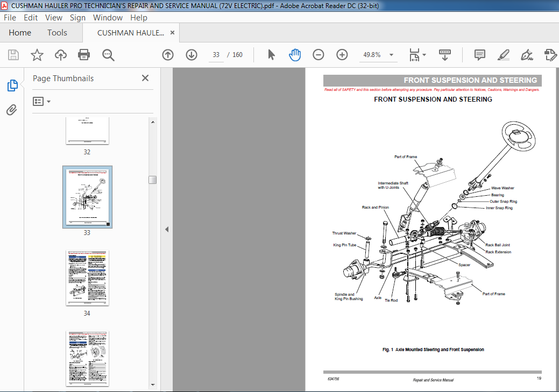Open the find text magnifier tool
The height and width of the screenshot is (392, 559).
pos(108,55)
